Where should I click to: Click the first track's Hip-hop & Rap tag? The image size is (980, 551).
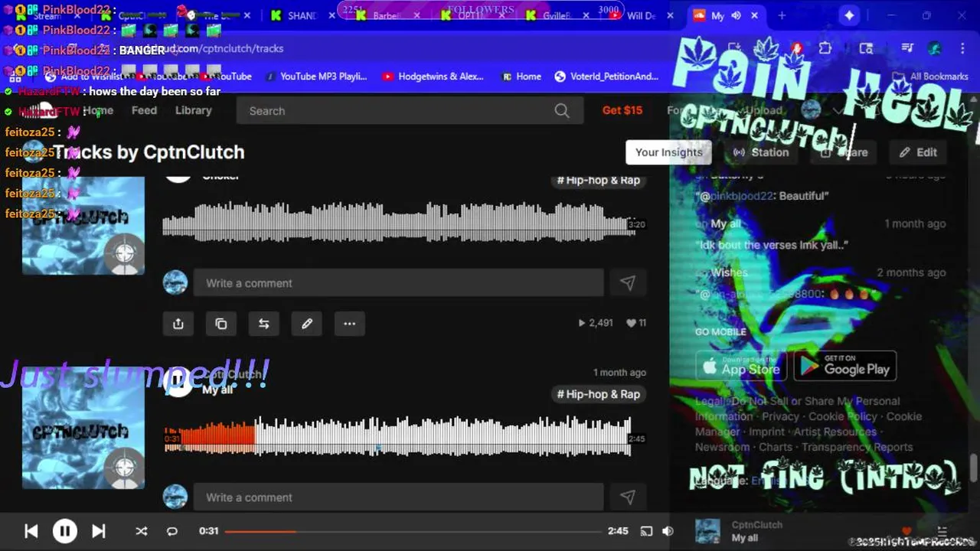click(x=599, y=180)
